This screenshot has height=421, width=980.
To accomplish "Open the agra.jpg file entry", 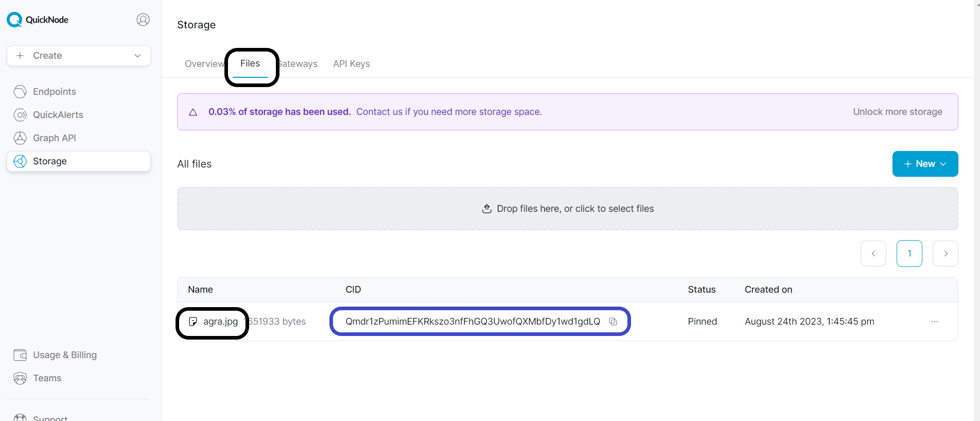I will tap(220, 322).
